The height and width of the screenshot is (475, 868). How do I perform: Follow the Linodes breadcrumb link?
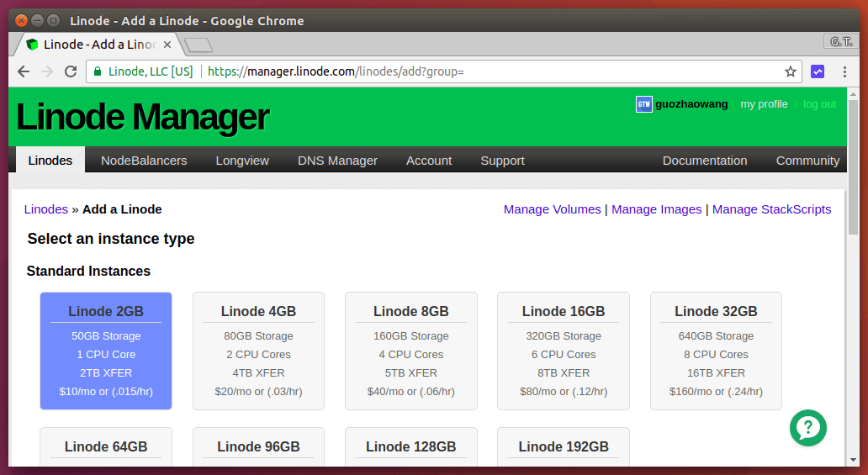point(46,209)
